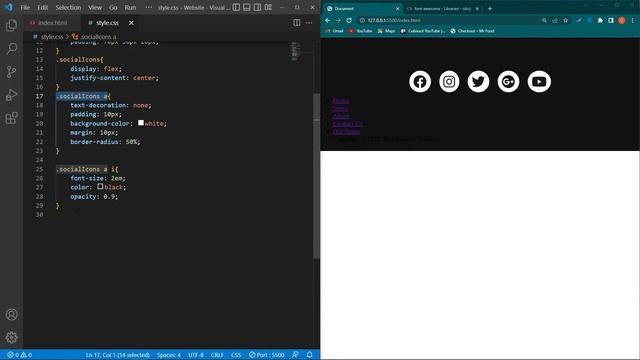Open the Go menu
This screenshot has height=360, width=640.
113,7
